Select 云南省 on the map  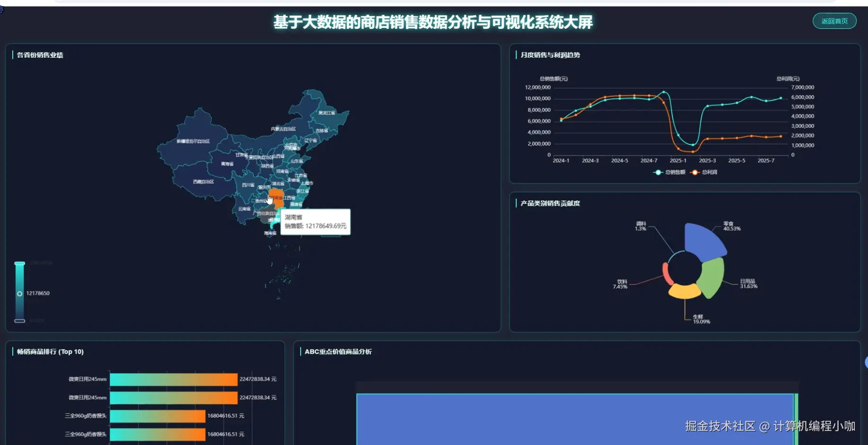click(244, 209)
